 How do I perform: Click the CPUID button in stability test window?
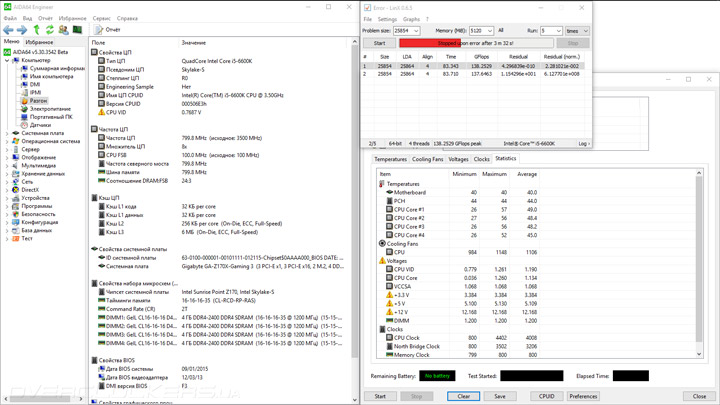(x=546, y=396)
